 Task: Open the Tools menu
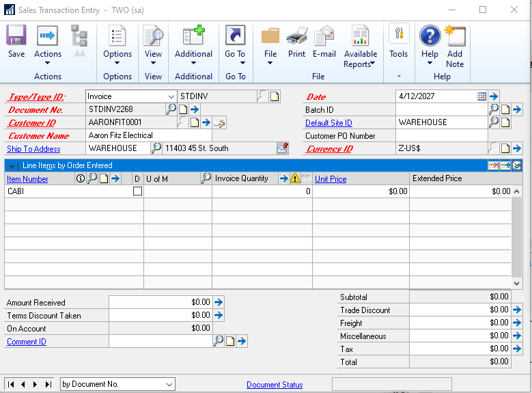tap(399, 42)
